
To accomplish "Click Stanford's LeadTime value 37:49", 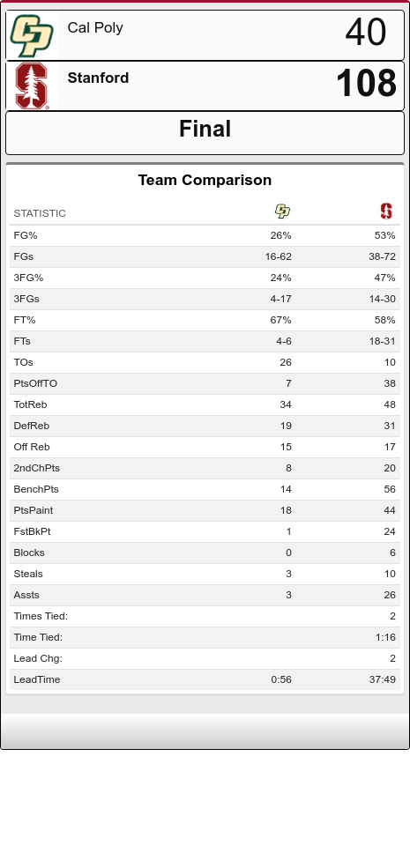I will point(383,679).
